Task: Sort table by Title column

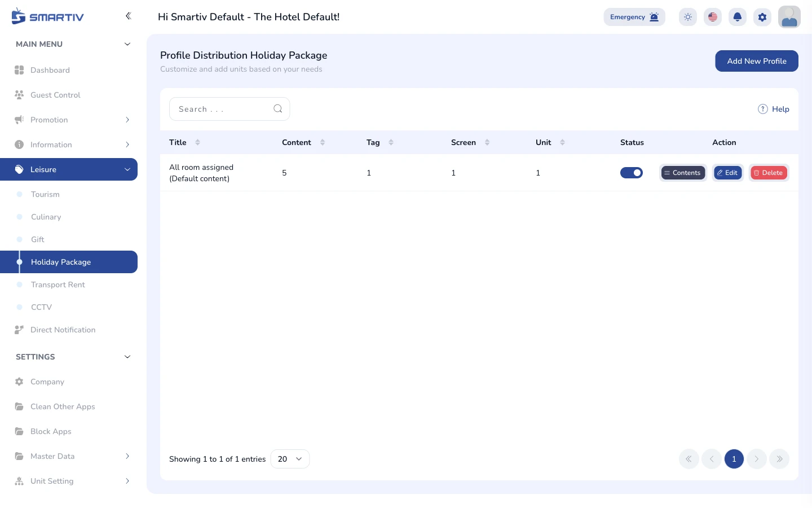Action: click(x=197, y=142)
